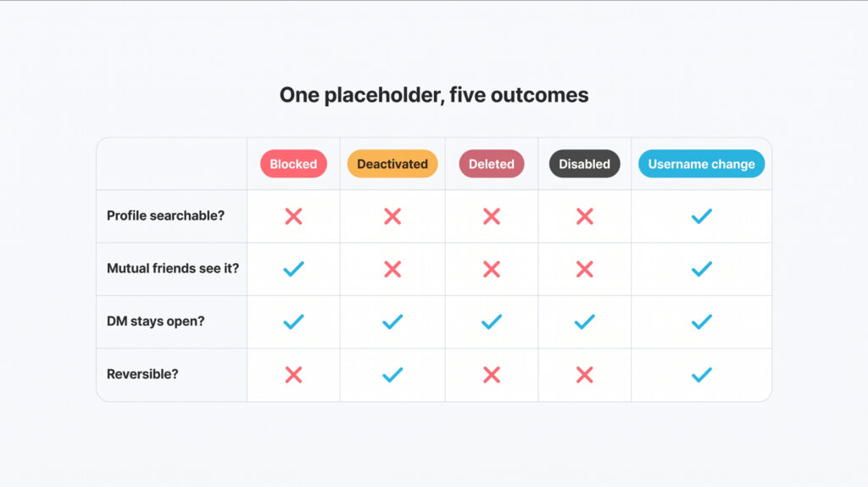Click the 'Mutual friends see it?' label

[173, 268]
